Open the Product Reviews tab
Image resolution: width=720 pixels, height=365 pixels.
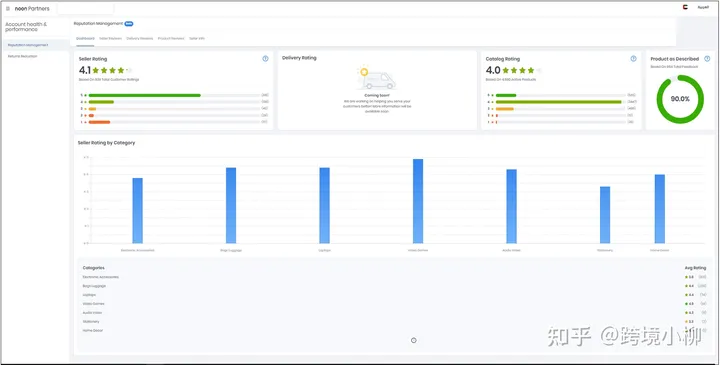pyautogui.click(x=171, y=39)
